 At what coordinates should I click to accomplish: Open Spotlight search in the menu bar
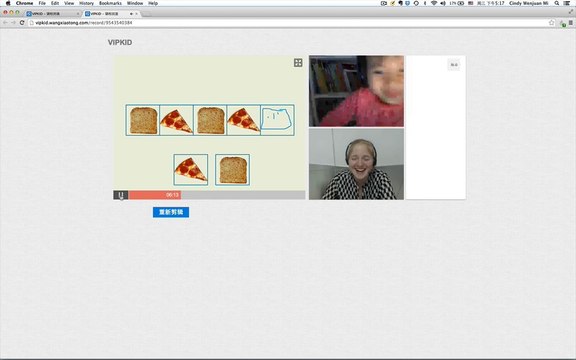pyautogui.click(x=557, y=3)
